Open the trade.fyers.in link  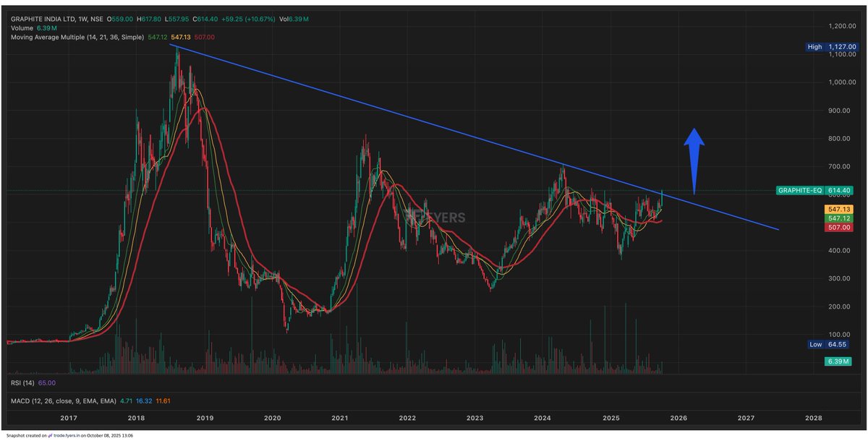[x=67, y=435]
